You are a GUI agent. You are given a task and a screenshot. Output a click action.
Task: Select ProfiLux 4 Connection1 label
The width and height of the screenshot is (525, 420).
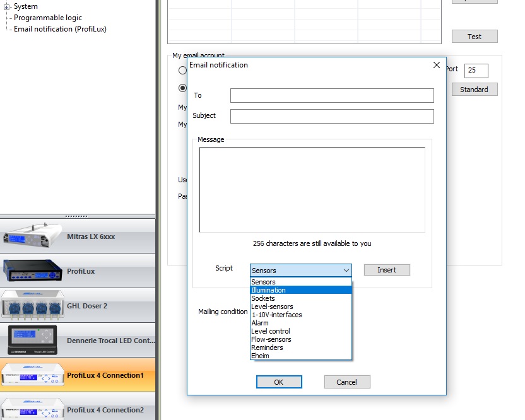[x=105, y=375]
